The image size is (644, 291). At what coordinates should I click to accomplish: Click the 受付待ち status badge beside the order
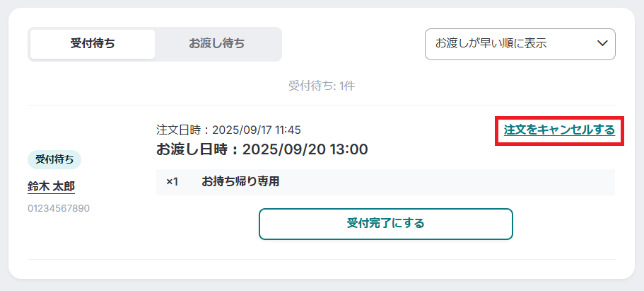pos(54,160)
